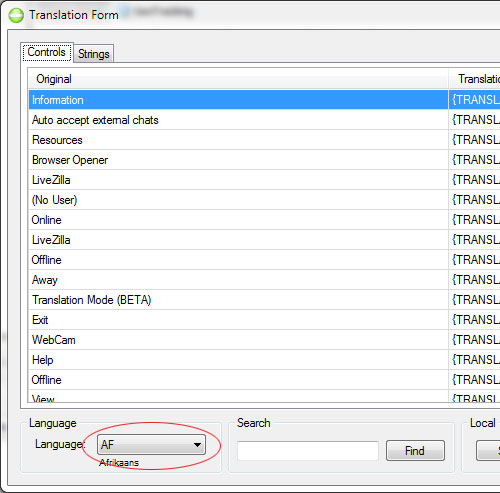This screenshot has height=493, width=500.
Task: Click the green LiveZilla window icon
Action: click(16, 15)
